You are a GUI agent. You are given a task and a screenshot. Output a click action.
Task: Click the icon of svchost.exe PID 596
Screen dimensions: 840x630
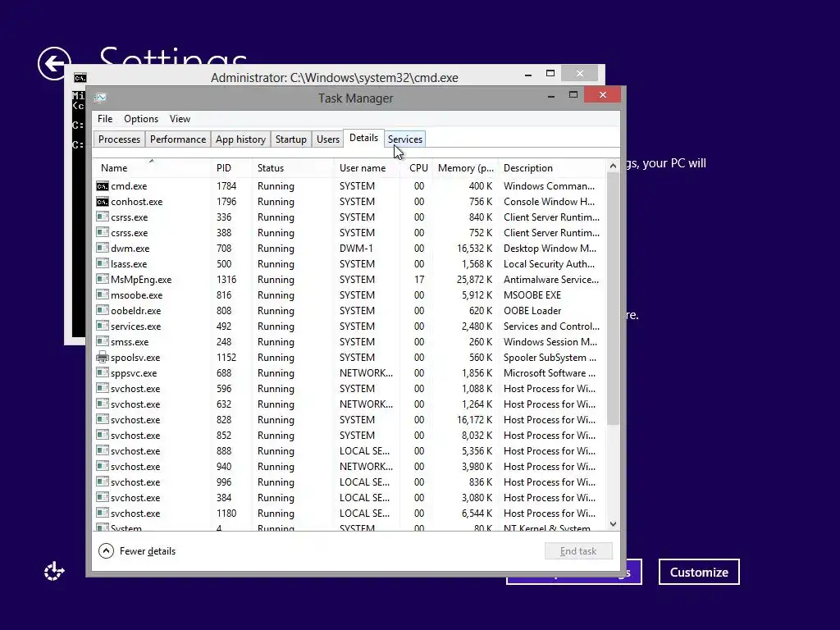point(103,388)
